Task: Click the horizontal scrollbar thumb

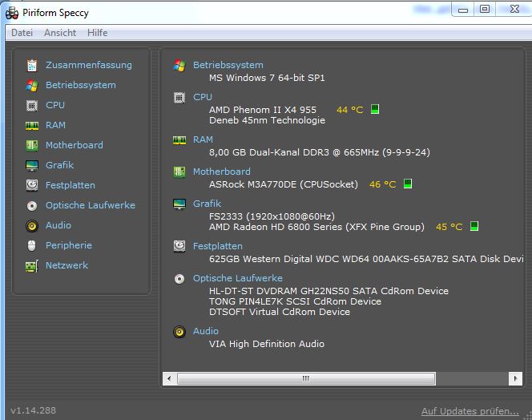Action: 306,378
